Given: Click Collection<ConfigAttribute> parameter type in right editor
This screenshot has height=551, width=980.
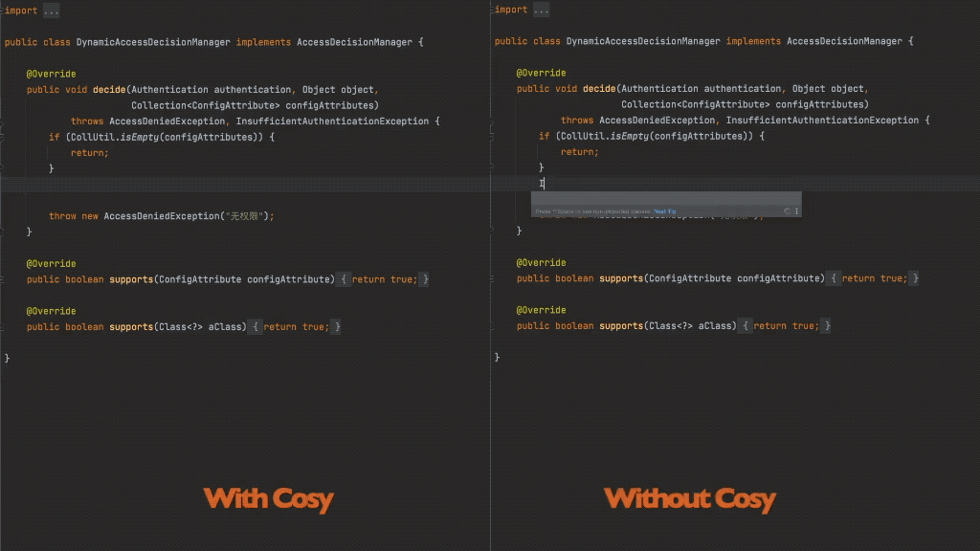Looking at the screenshot, I should tap(696, 104).
